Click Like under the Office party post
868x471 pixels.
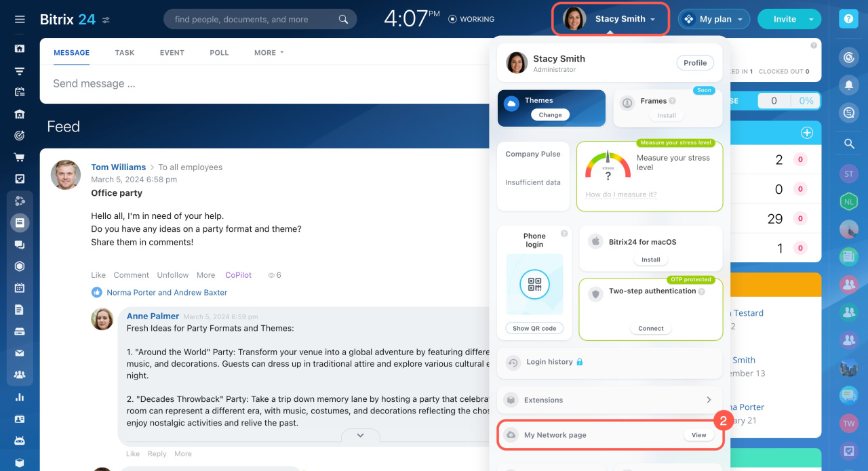click(98, 275)
